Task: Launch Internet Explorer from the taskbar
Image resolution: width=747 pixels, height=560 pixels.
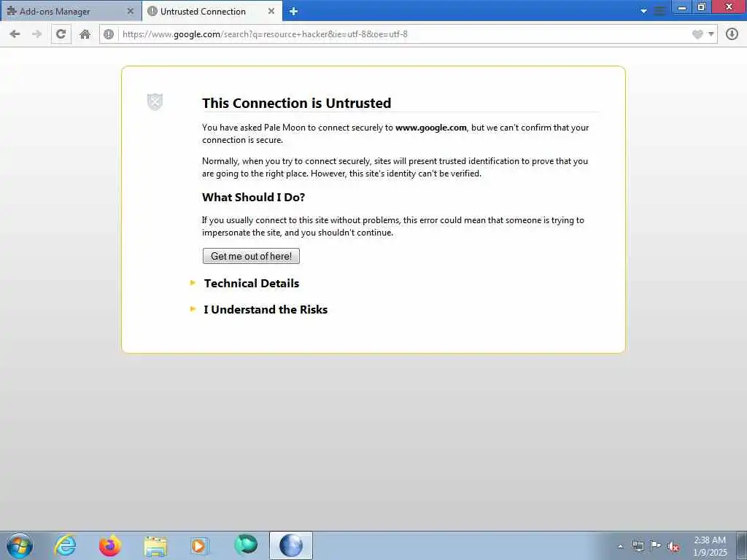Action: 65,545
